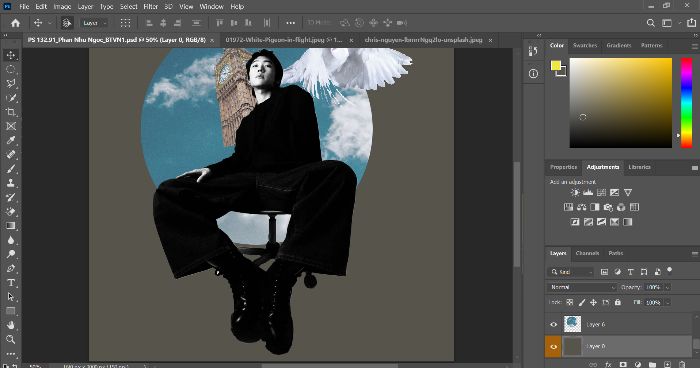Hide Layer 6 with its eye icon
Image resolution: width=700 pixels, height=368 pixels.
(554, 325)
